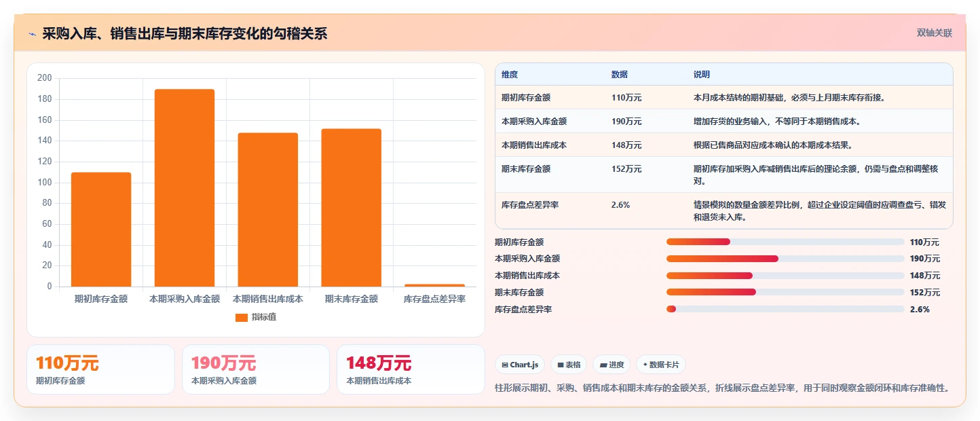Screen dimensions: 980x421
Task: Click the footer text starting 柱形展示期初
Action: click(x=721, y=388)
